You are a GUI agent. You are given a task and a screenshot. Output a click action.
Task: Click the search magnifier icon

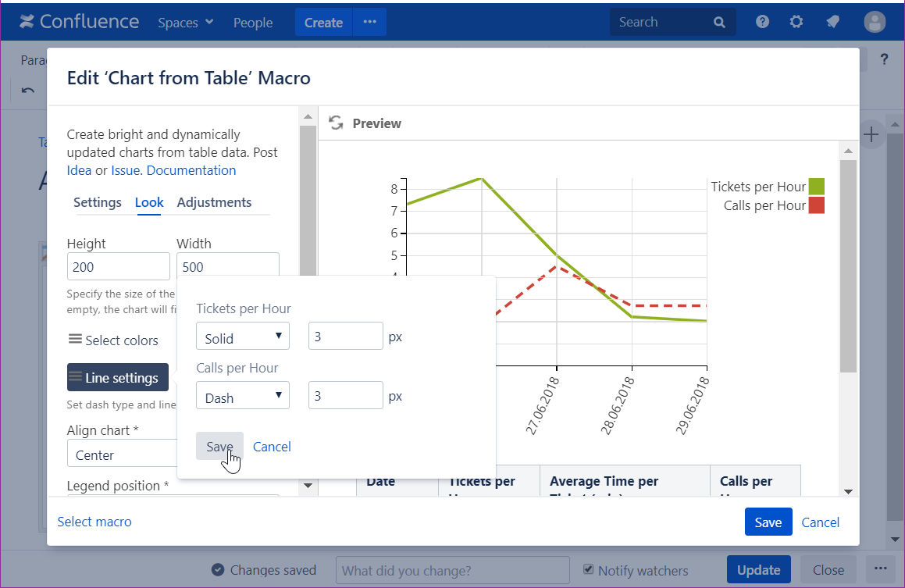point(719,23)
